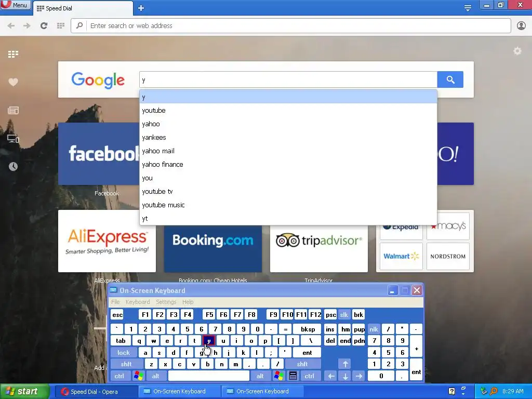The image size is (532, 399).
Task: Click inside the Google search box
Action: tap(288, 79)
